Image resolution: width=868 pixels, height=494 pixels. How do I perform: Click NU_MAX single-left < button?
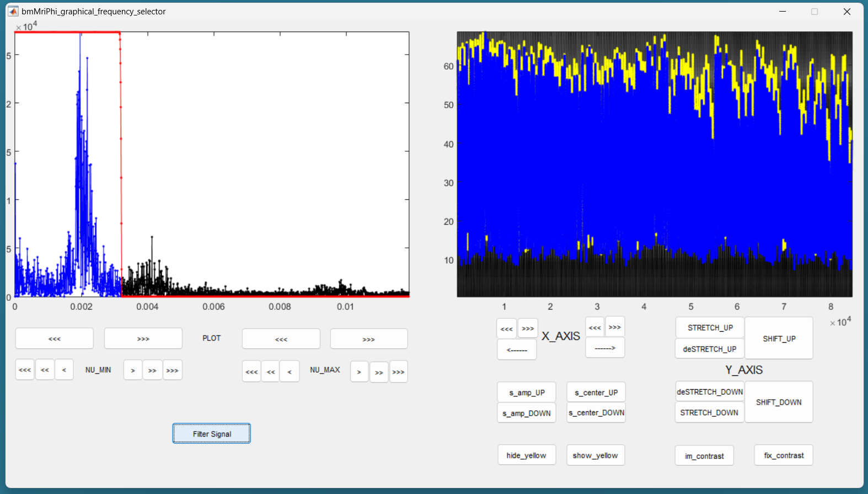tap(290, 371)
